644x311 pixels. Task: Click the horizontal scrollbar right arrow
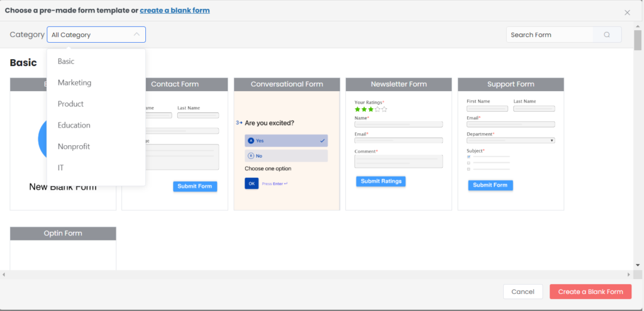[x=629, y=274]
